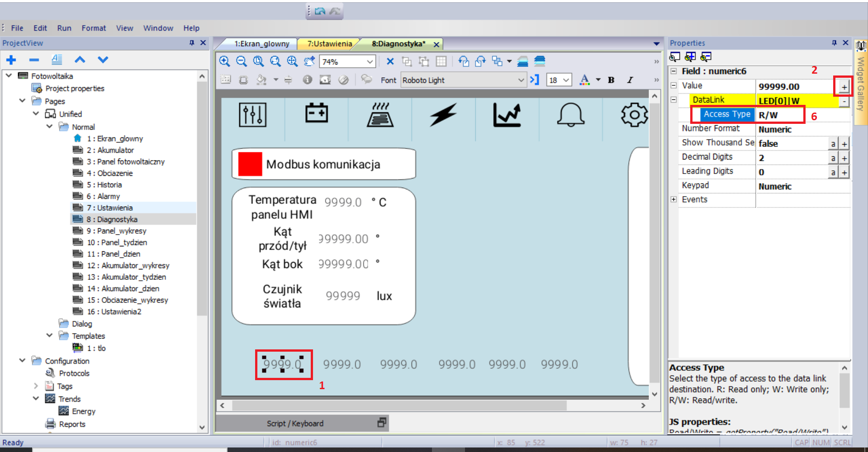This screenshot has height=452, width=868.
Task: Switch to the 7:Ustawienia tab
Action: (329, 44)
